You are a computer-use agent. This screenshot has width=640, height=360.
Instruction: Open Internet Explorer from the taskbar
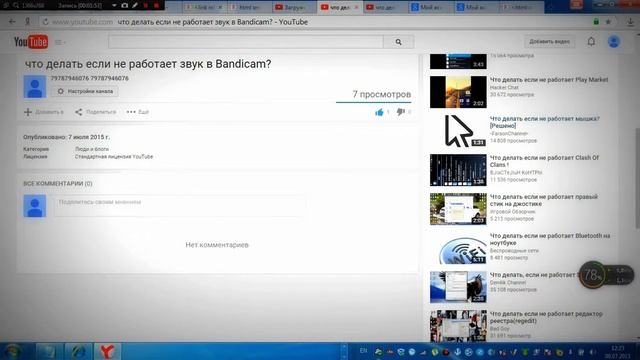coord(78,351)
